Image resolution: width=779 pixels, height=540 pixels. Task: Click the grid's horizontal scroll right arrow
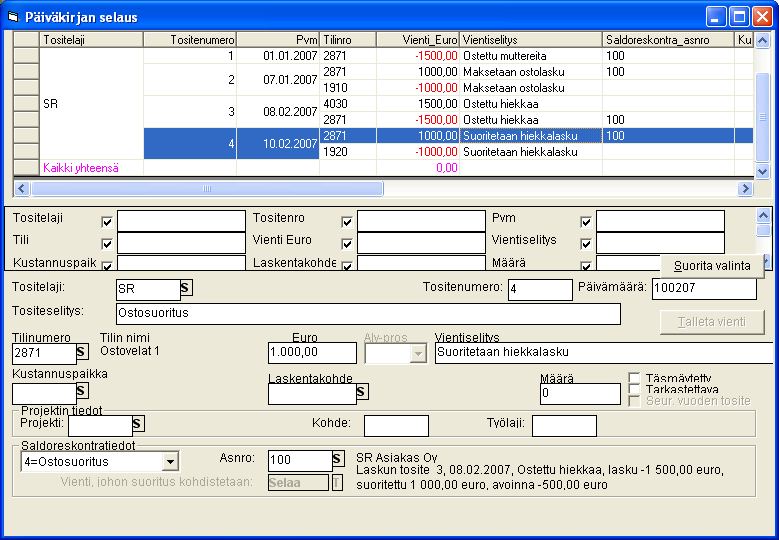point(745,189)
